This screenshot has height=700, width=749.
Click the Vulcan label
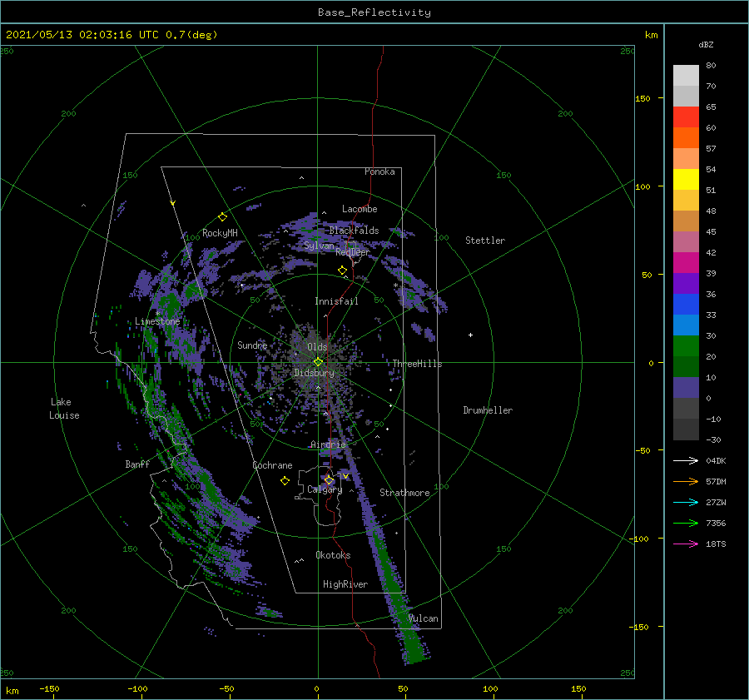tap(424, 618)
